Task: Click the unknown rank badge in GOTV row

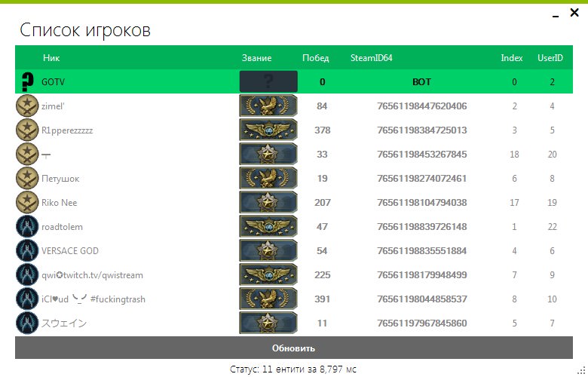Action: (x=268, y=81)
